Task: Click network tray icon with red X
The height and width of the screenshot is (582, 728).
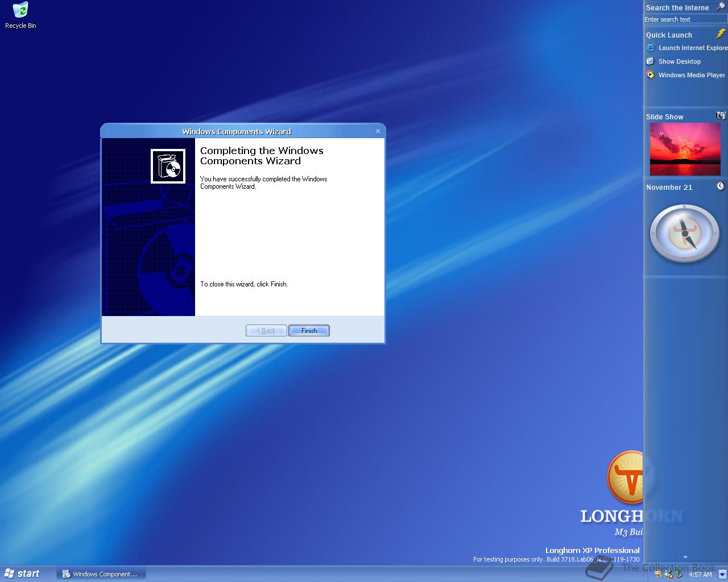Action: (669, 575)
